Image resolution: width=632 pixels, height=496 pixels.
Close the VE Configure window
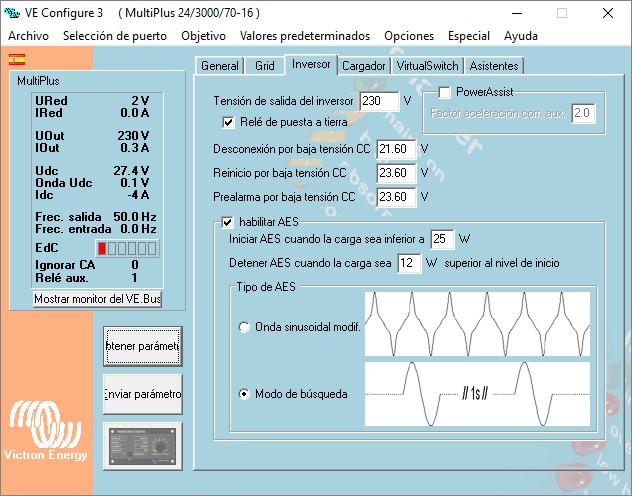pos(608,13)
